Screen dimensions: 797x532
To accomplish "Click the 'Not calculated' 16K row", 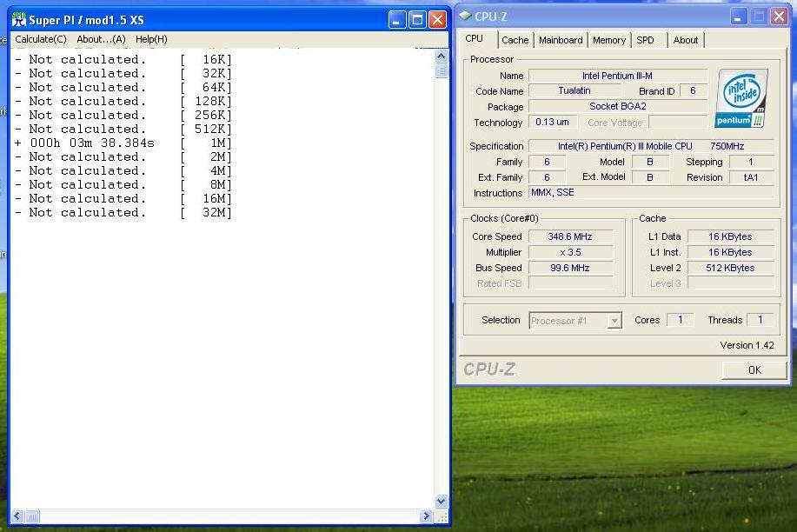I will (123, 59).
